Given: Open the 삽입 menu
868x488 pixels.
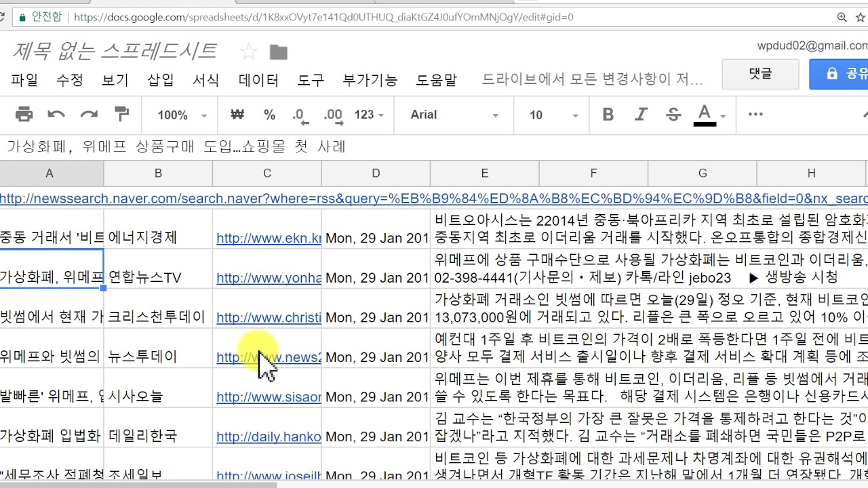Looking at the screenshot, I should tap(160, 80).
